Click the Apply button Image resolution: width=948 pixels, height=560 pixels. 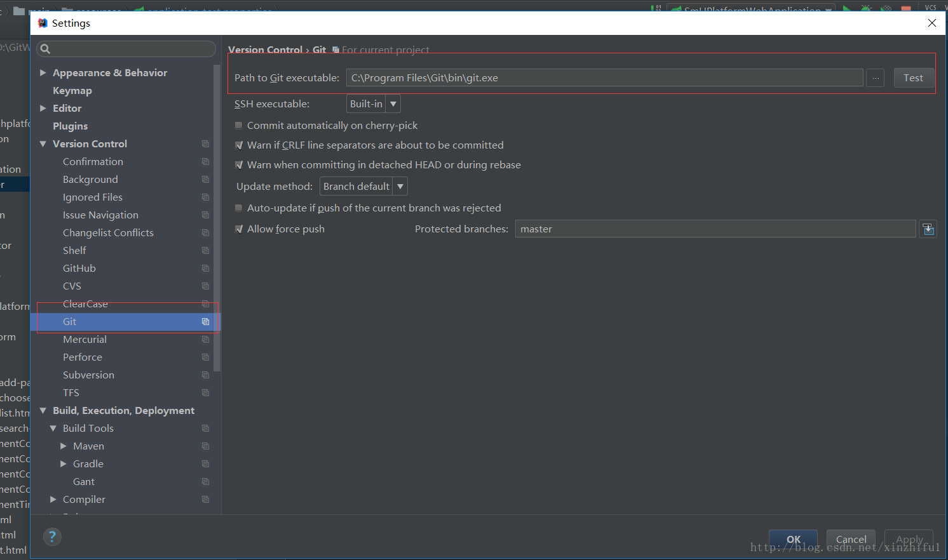(x=909, y=540)
